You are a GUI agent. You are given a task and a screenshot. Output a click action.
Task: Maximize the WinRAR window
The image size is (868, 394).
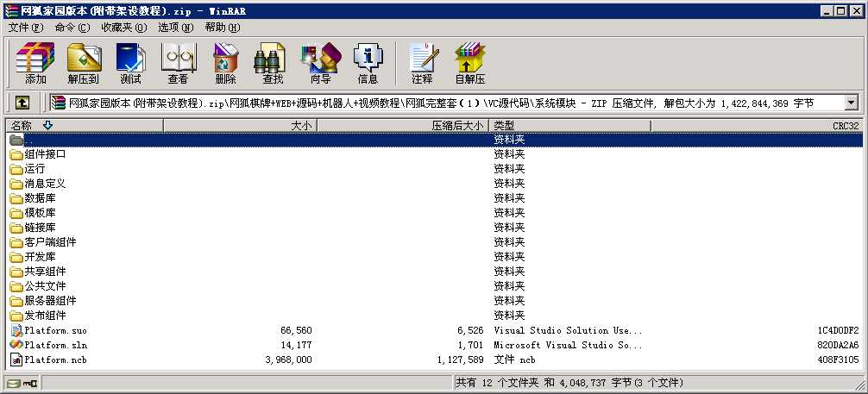841,11
